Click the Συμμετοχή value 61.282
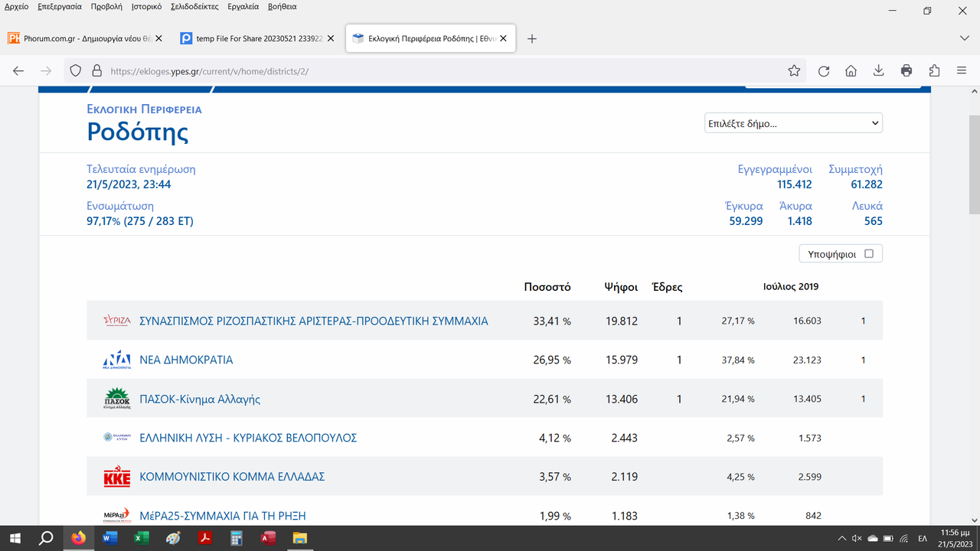Image resolution: width=980 pixels, height=551 pixels. click(866, 184)
